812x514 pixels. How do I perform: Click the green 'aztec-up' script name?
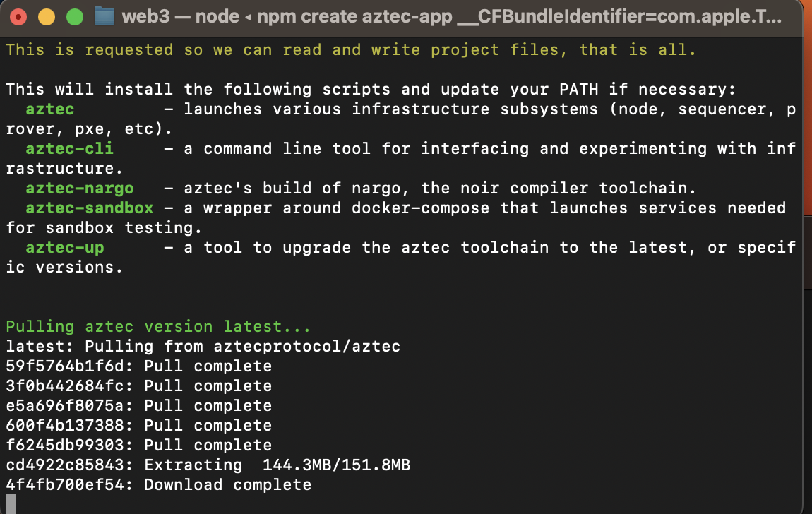point(65,248)
